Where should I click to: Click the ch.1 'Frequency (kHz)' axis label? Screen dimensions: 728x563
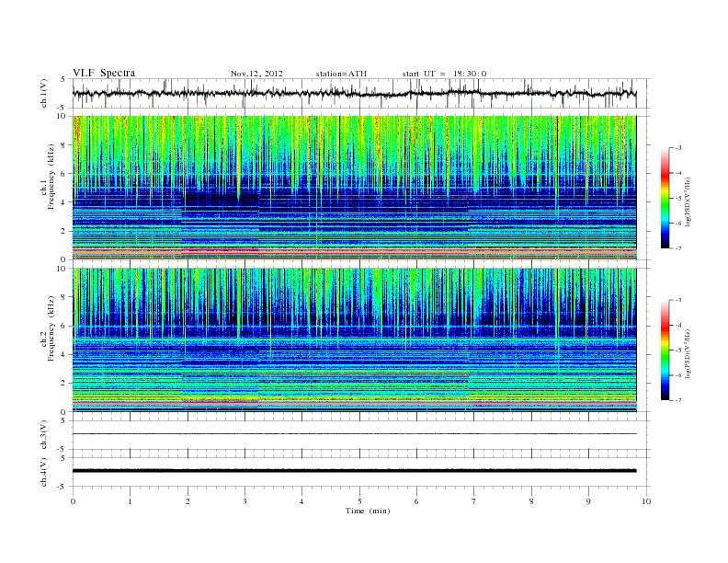pos(51,177)
